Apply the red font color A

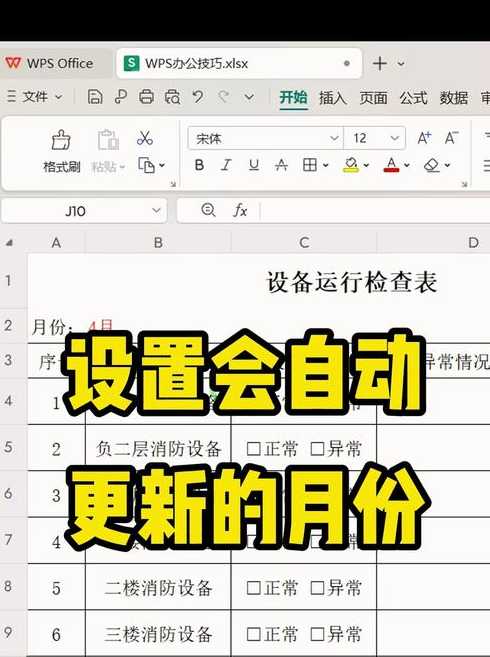(x=391, y=165)
